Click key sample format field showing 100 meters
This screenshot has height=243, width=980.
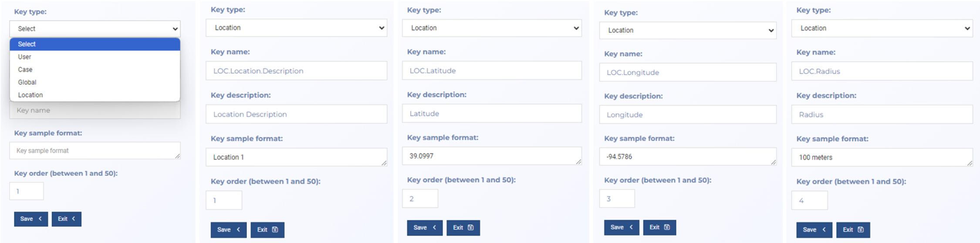point(882,158)
